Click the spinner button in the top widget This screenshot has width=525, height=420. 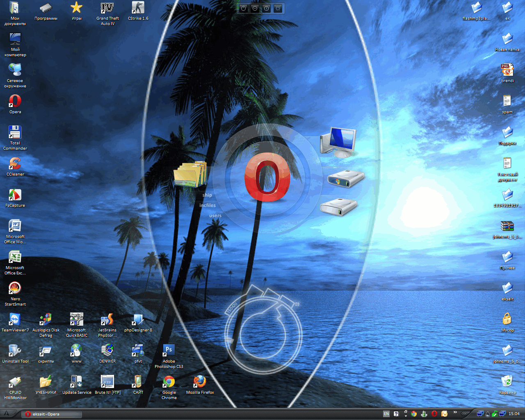278,8
